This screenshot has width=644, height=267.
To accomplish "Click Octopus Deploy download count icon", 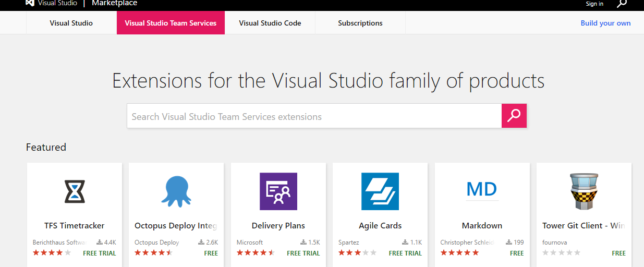I will click(201, 242).
